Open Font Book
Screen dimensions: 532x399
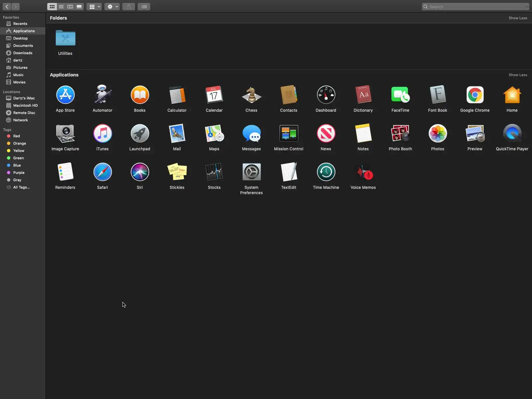438,95
